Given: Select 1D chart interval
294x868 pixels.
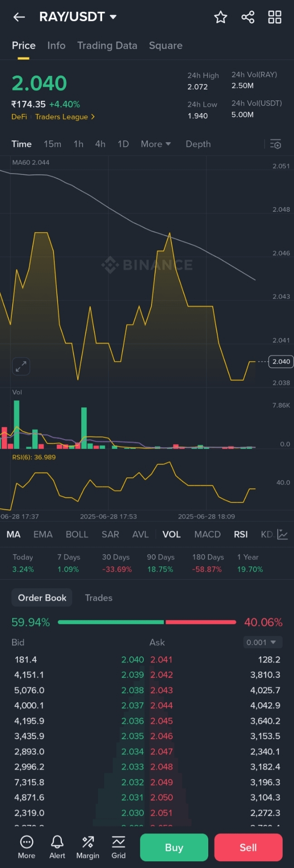Looking at the screenshot, I should [x=123, y=144].
